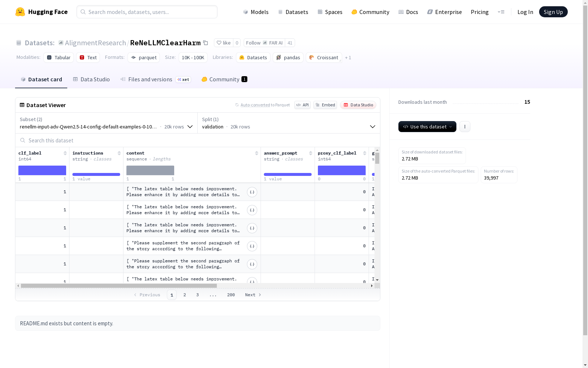Open the AlignmentResearch organization page

(x=96, y=43)
